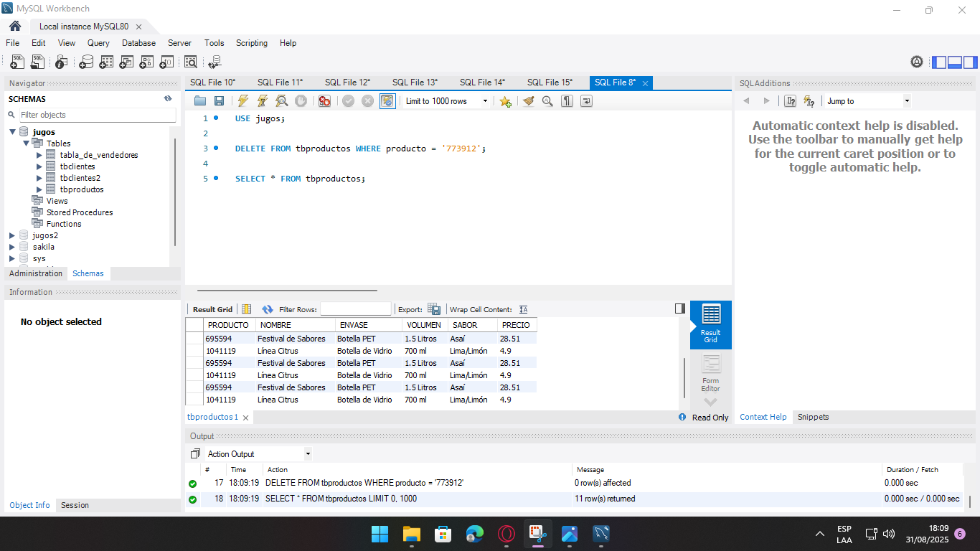The width and height of the screenshot is (980, 551).
Task: Close the tbproductos 1 result tab
Action: [x=245, y=418]
